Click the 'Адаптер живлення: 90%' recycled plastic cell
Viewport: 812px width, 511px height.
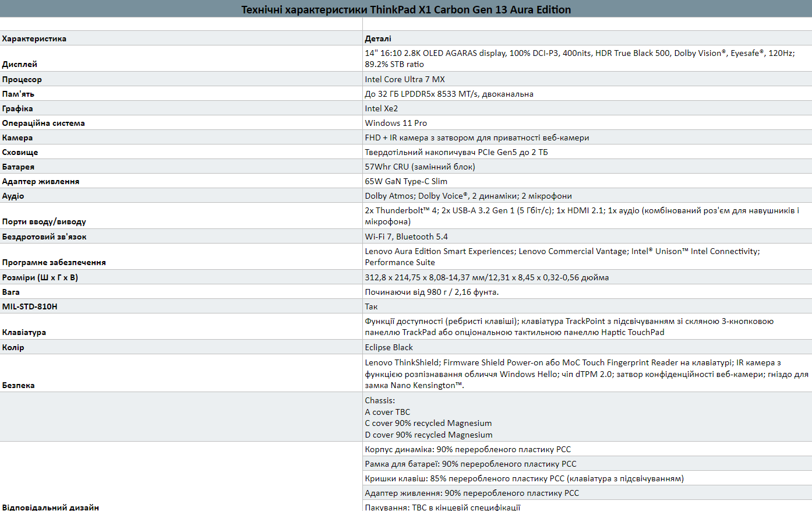pos(587,493)
